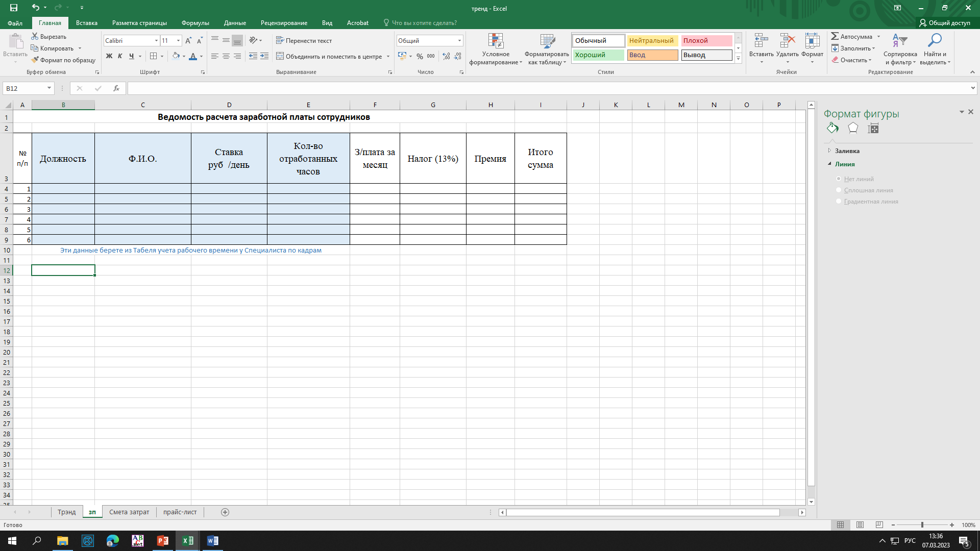980x551 pixels.
Task: Select the "Градиентная линия" radio option
Action: click(x=839, y=202)
